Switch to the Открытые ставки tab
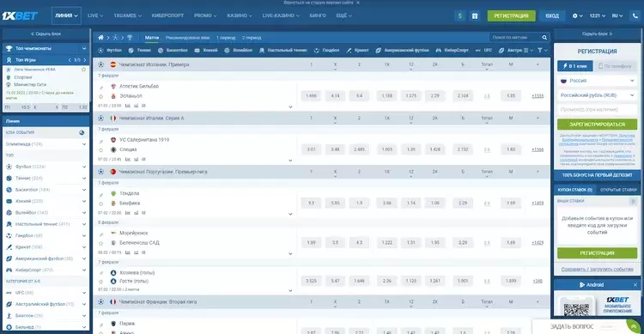 tap(618, 190)
